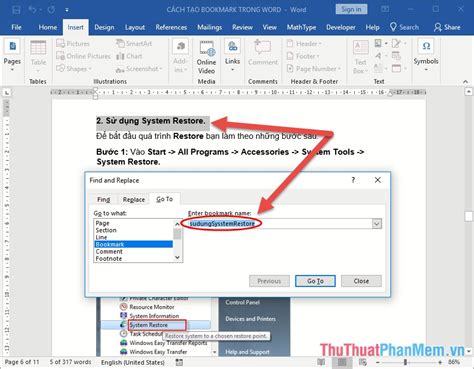Image resolution: width=474 pixels, height=369 pixels.
Task: Switch to the Find tab in dialog
Action: pos(103,199)
